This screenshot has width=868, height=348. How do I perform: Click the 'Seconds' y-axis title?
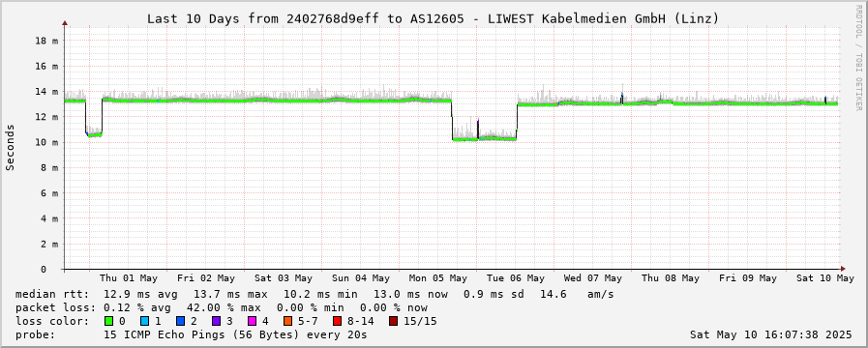(11, 147)
